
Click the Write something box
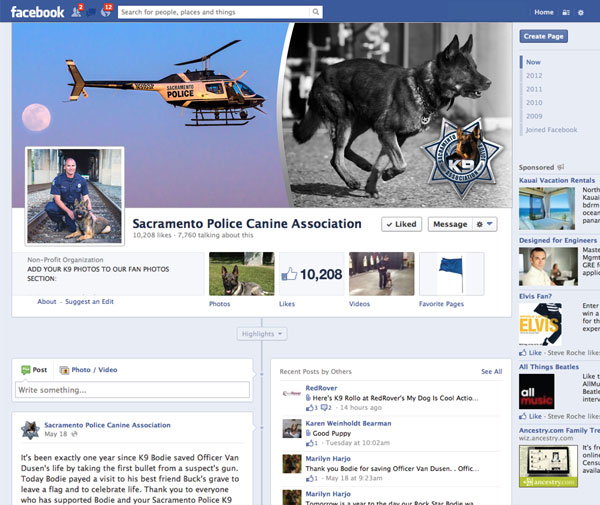[x=132, y=390]
